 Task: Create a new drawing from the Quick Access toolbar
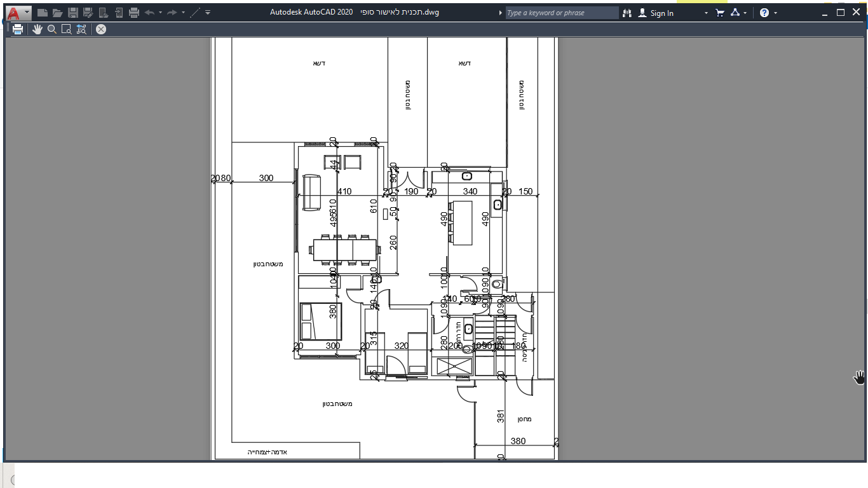tap(43, 13)
